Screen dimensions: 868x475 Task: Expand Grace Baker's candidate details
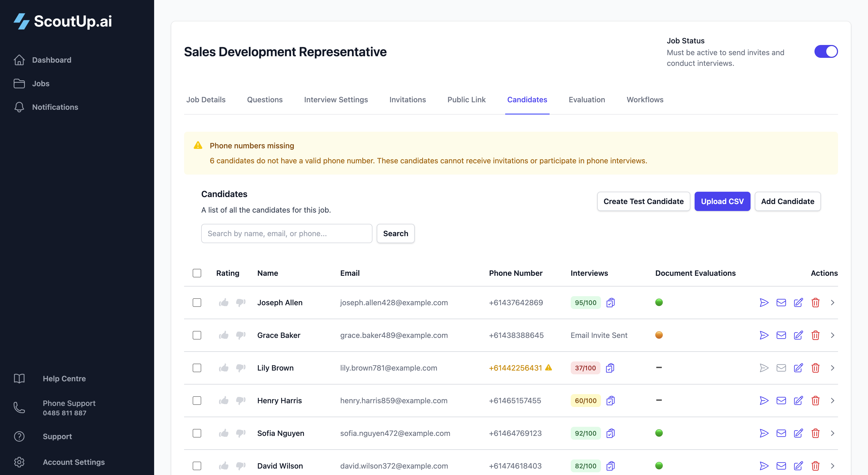tap(832, 335)
